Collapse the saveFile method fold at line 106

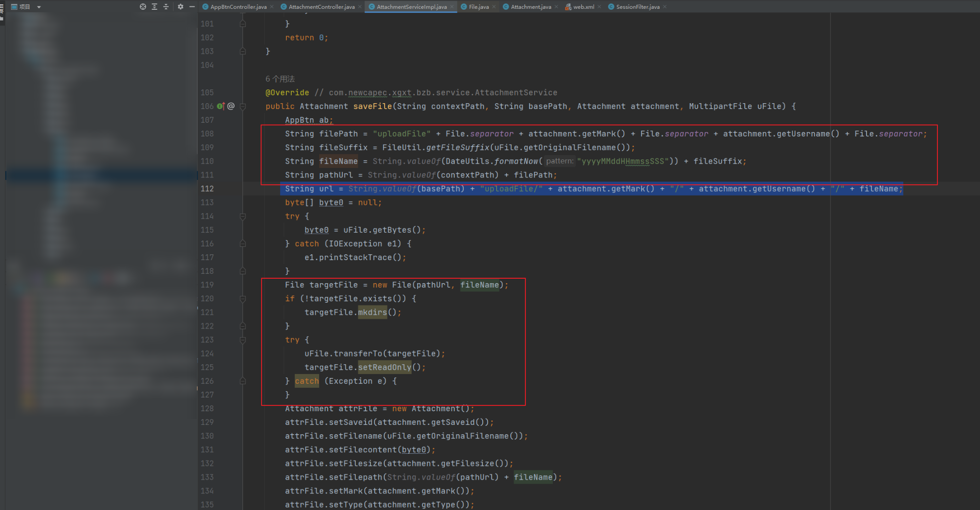(243, 106)
